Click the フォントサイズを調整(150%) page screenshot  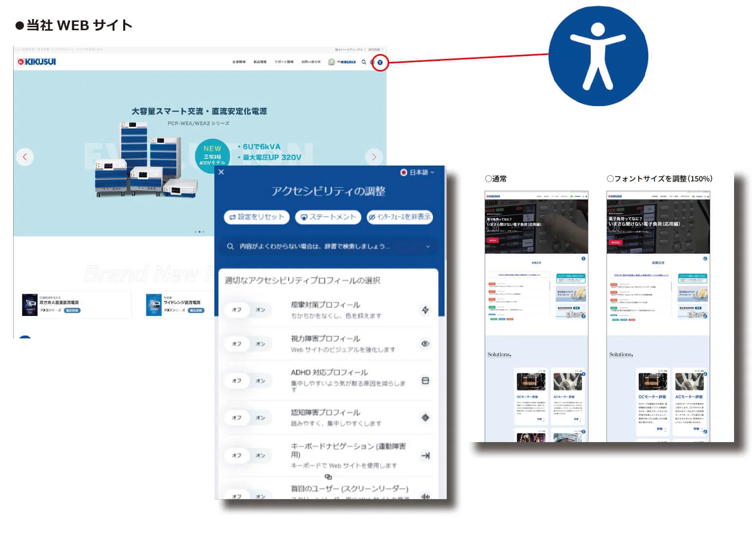click(x=658, y=316)
